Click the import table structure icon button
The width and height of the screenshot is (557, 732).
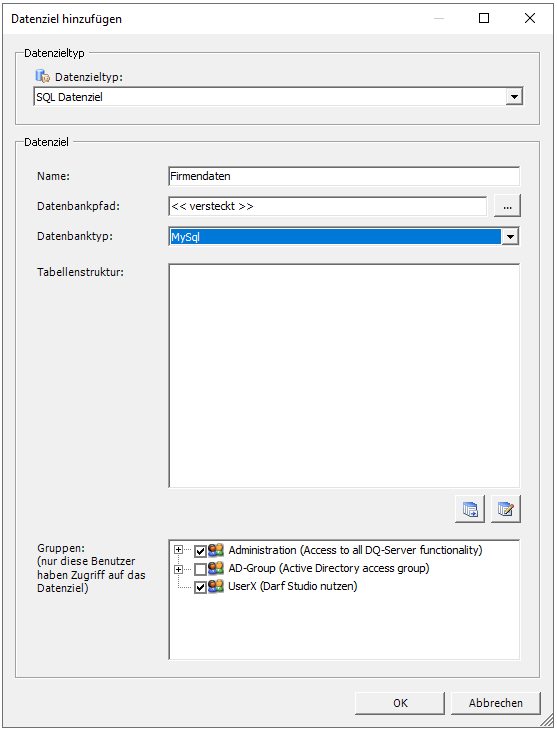pyautogui.click(x=470, y=508)
